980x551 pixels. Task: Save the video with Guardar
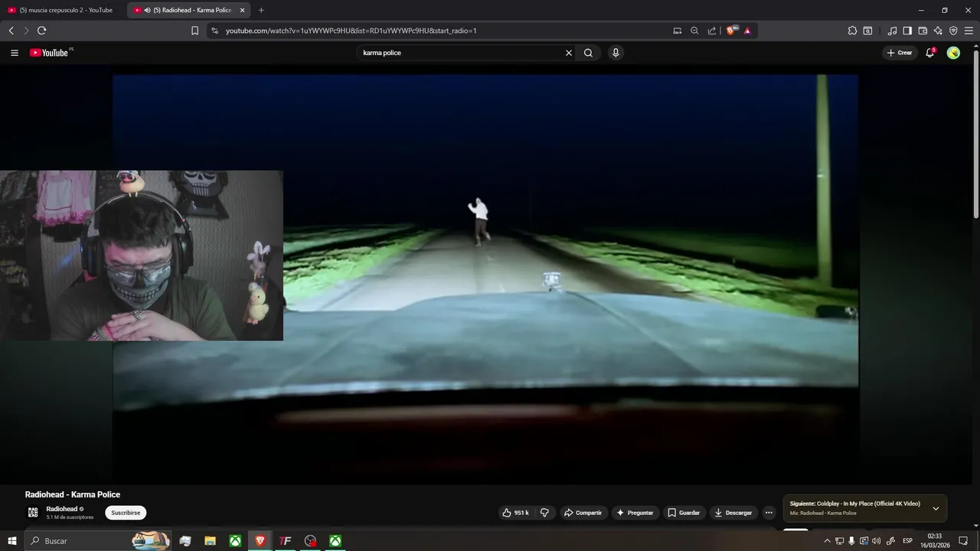[684, 513]
